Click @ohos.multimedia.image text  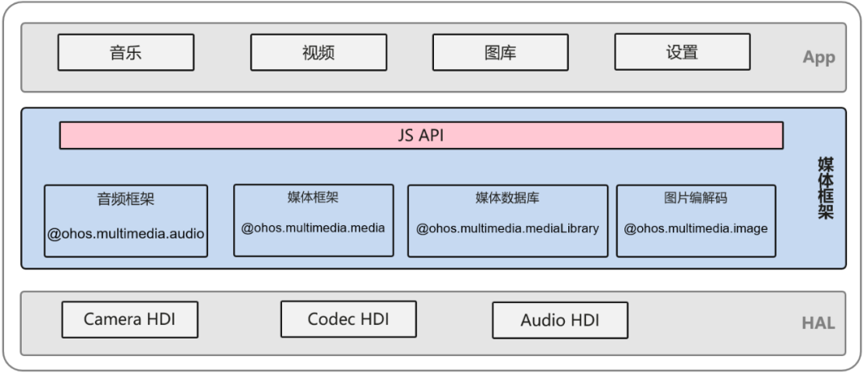click(696, 228)
